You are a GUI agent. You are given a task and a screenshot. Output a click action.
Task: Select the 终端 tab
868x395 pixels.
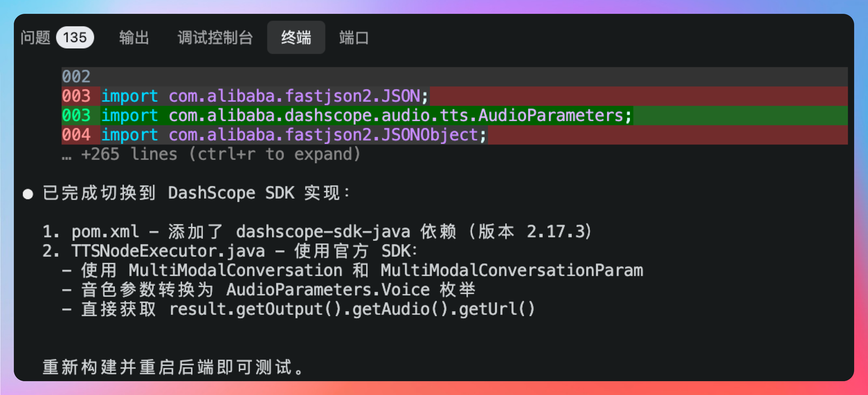(296, 37)
